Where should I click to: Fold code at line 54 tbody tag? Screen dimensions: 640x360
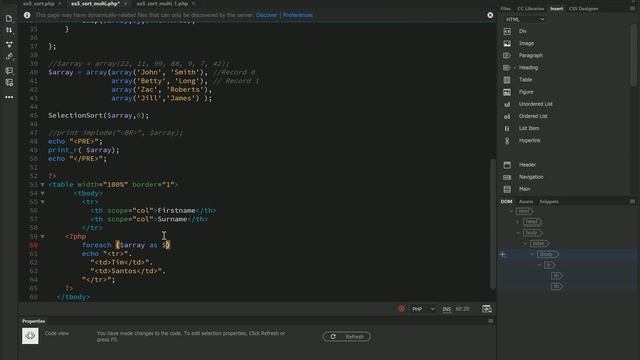pyautogui.click(x=42, y=193)
